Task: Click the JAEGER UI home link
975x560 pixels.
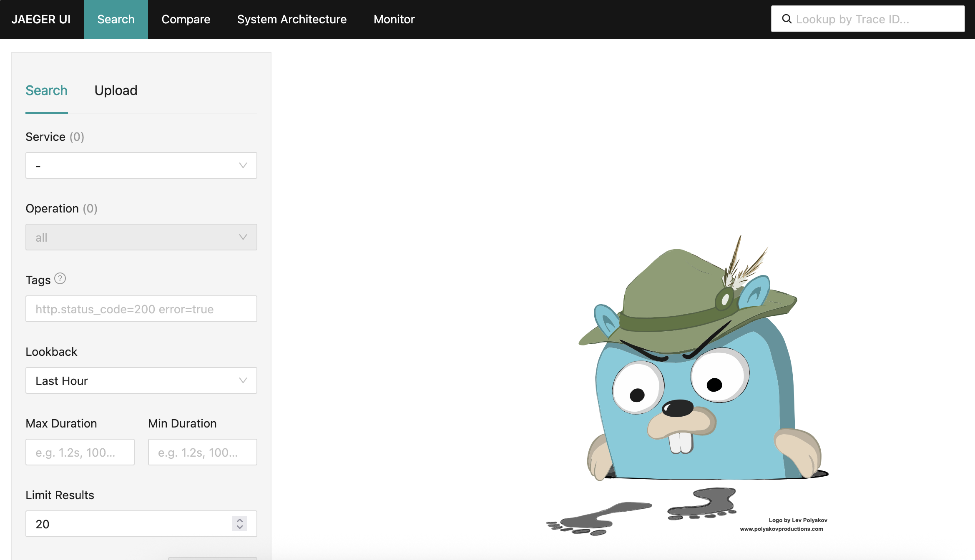Action: pos(41,19)
